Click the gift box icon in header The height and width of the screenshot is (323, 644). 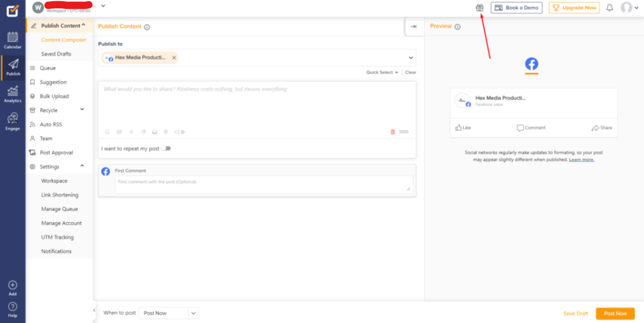tap(480, 8)
